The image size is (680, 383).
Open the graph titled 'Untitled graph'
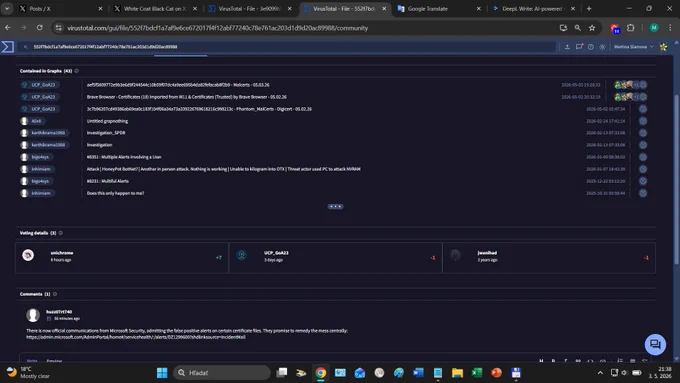107,121
